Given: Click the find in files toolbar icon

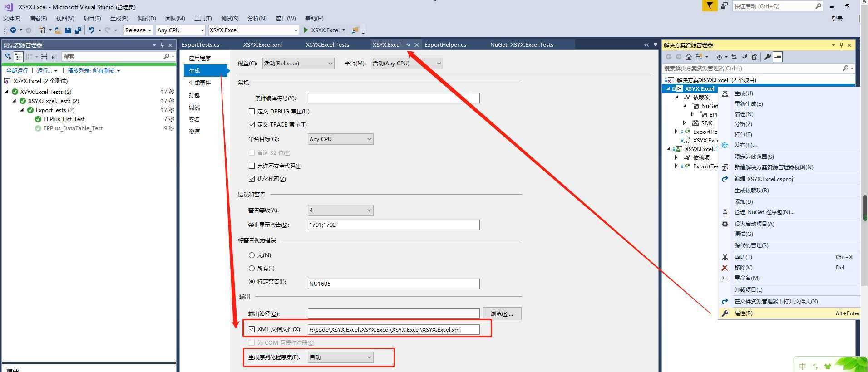Looking at the screenshot, I should coord(355,30).
